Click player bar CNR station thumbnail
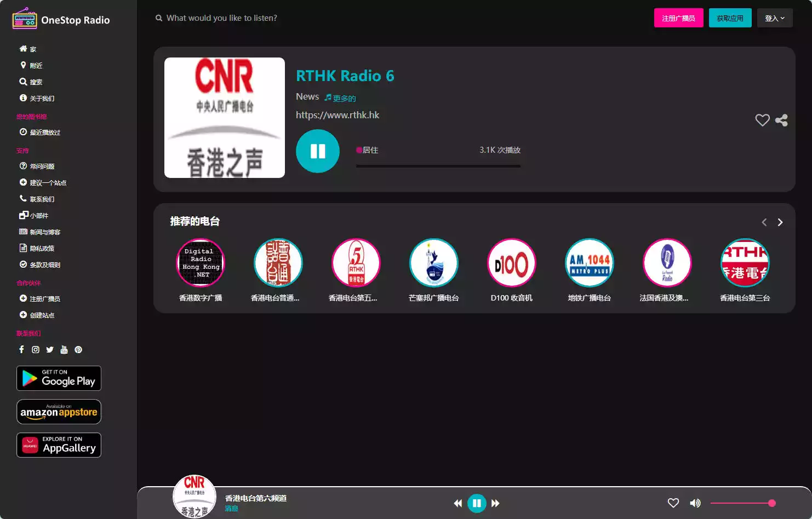Viewport: 812px width, 519px height. [x=195, y=497]
